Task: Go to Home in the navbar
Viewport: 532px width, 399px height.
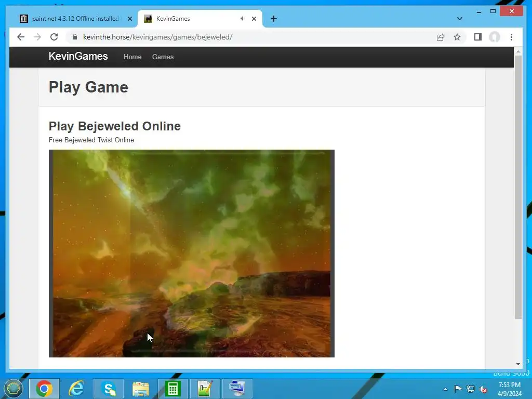Action: click(x=132, y=57)
